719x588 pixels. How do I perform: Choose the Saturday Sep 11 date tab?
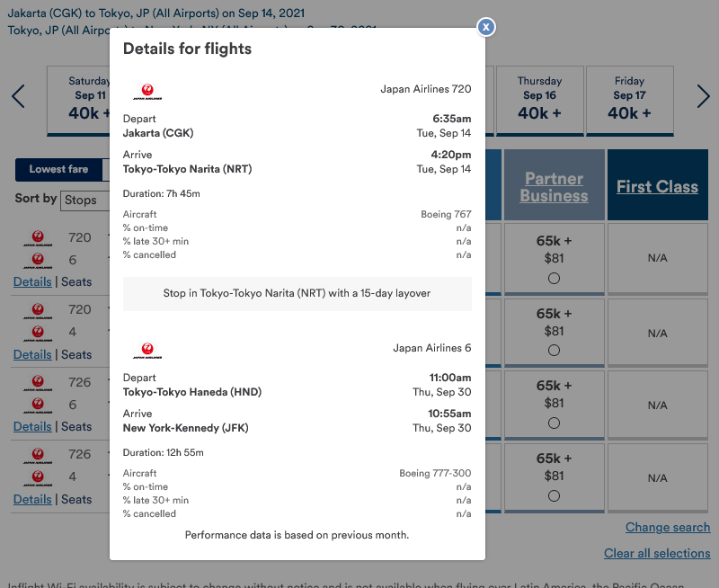(78, 101)
